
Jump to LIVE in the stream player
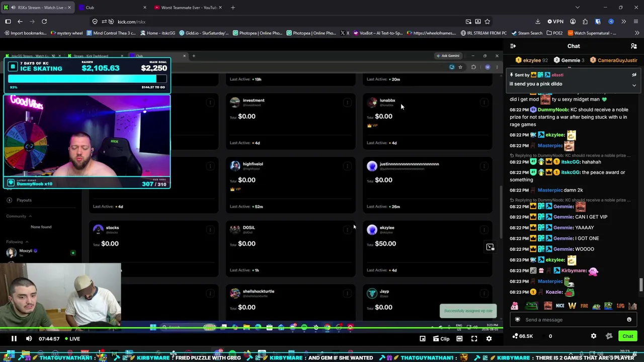[x=72, y=339]
